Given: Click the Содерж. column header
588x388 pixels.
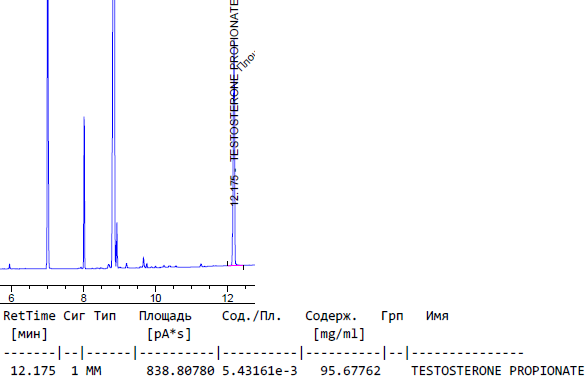Looking at the screenshot, I should click(331, 316).
